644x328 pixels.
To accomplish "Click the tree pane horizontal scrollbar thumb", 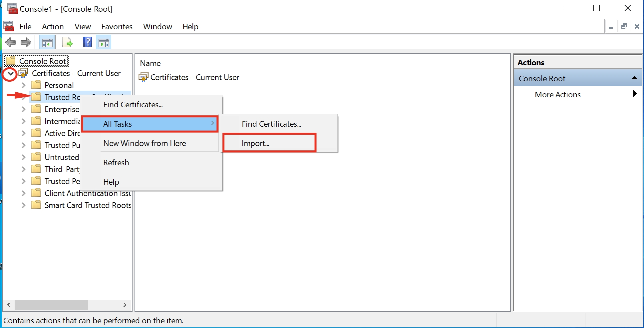I will (x=51, y=305).
